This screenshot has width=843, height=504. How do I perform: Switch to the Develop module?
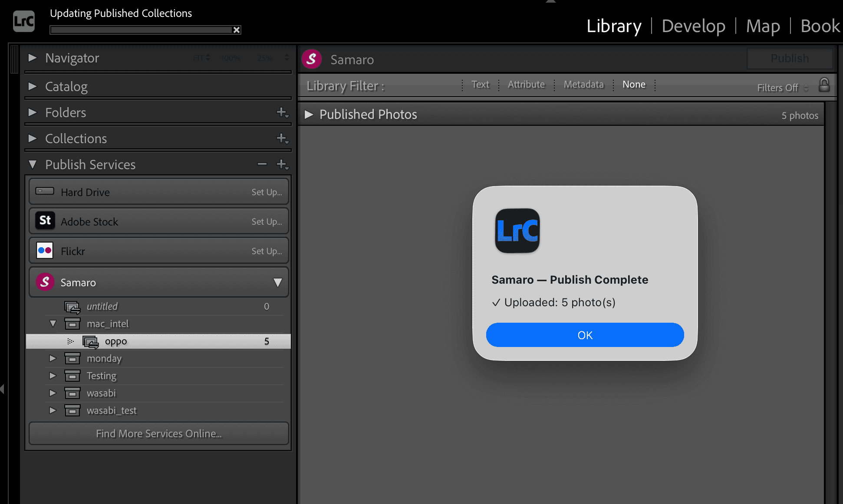[x=693, y=26]
